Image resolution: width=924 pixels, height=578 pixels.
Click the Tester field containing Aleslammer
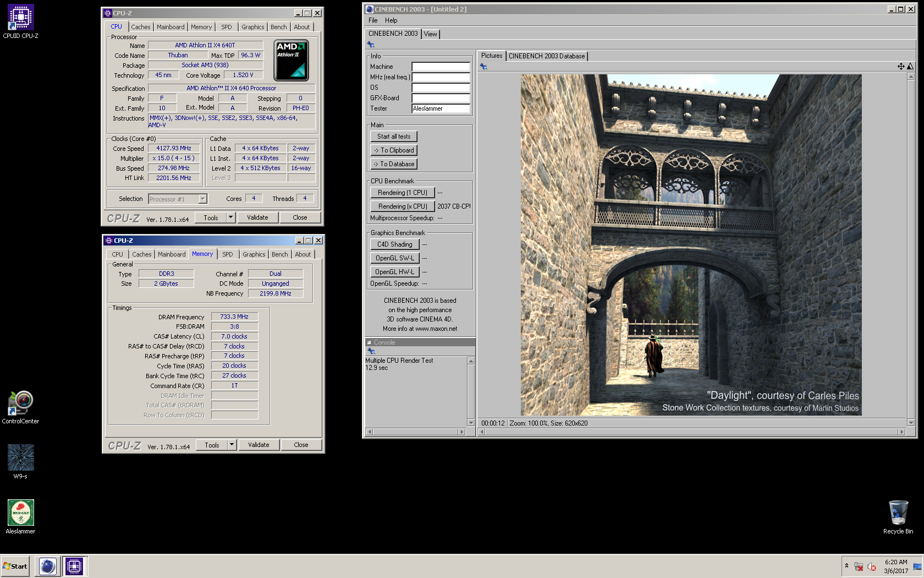pyautogui.click(x=441, y=108)
